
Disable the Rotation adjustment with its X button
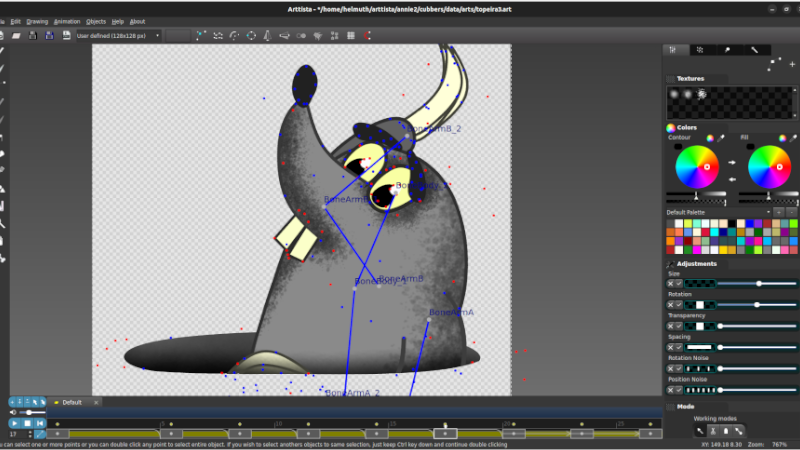click(670, 305)
